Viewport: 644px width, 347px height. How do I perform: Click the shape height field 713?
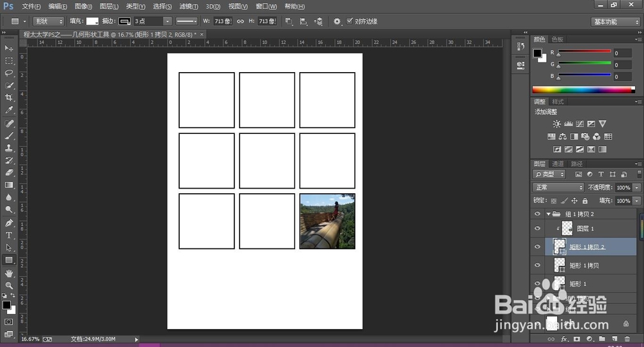(267, 21)
